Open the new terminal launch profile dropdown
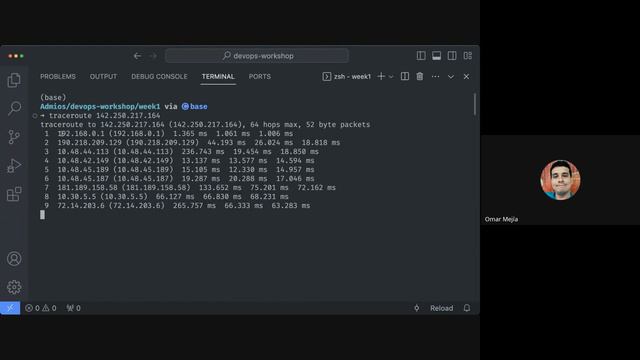The height and width of the screenshot is (360, 640). [x=391, y=77]
